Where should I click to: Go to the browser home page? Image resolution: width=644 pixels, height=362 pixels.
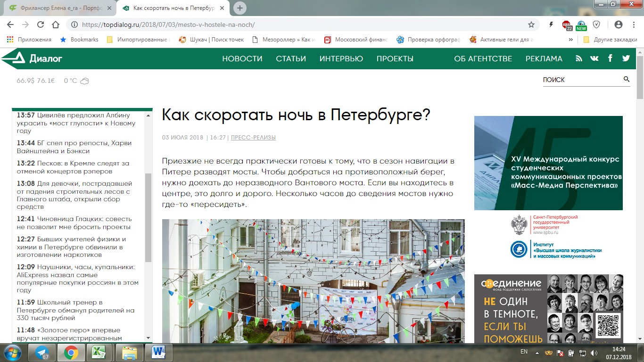pos(56,25)
